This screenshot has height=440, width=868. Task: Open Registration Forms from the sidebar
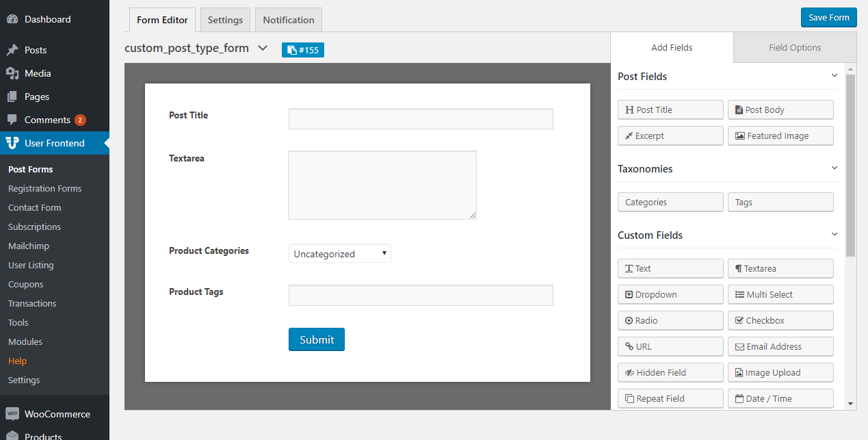click(x=43, y=188)
